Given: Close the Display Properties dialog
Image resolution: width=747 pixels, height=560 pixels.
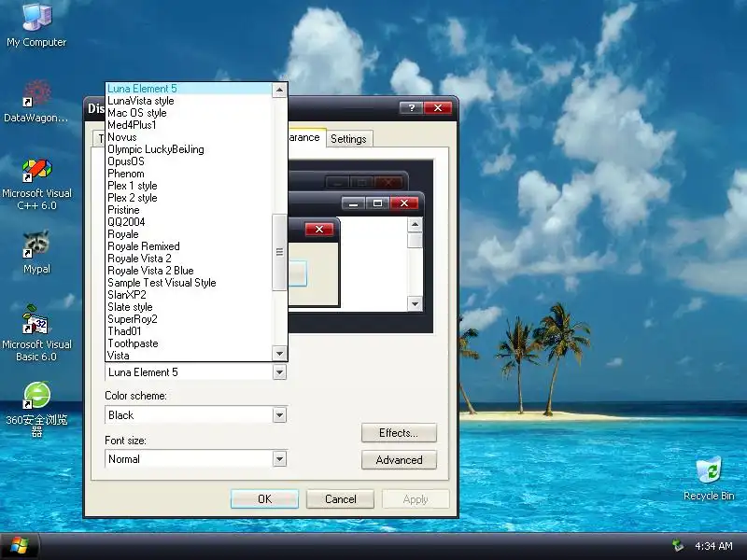Looking at the screenshot, I should pyautogui.click(x=438, y=108).
